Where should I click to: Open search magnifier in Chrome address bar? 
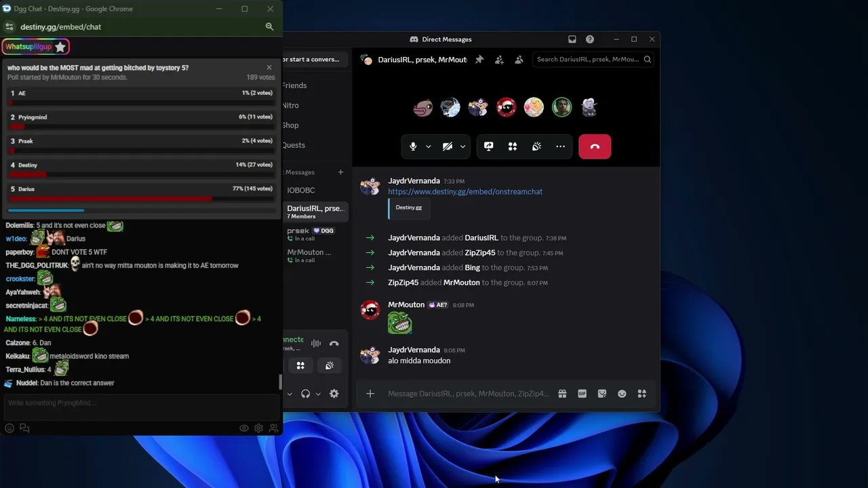[x=269, y=27]
